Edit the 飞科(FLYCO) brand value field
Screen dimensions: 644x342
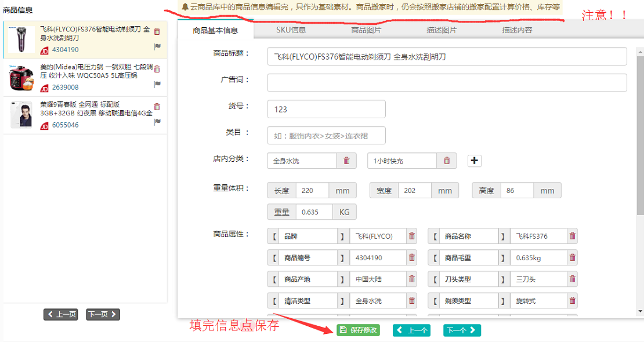point(378,236)
